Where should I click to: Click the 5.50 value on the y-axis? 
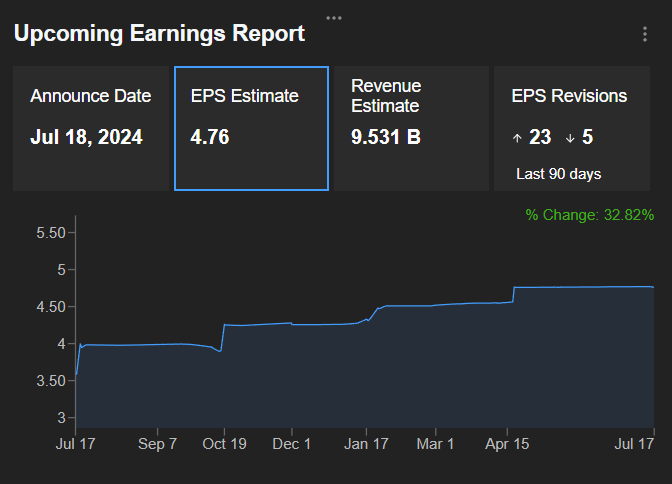[x=49, y=233]
